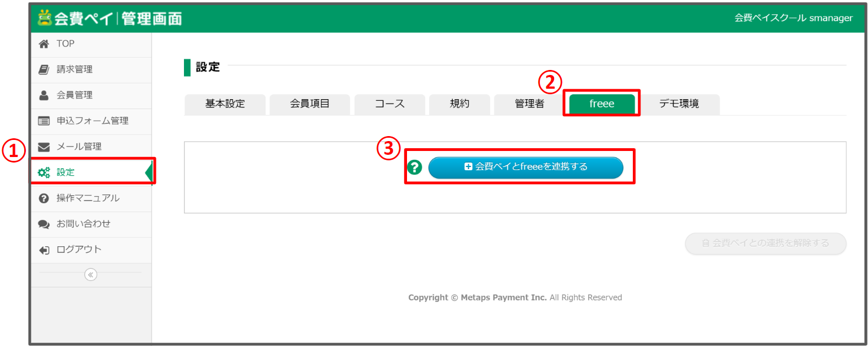Click the 会費ペイとの連携を解除する button

(765, 243)
